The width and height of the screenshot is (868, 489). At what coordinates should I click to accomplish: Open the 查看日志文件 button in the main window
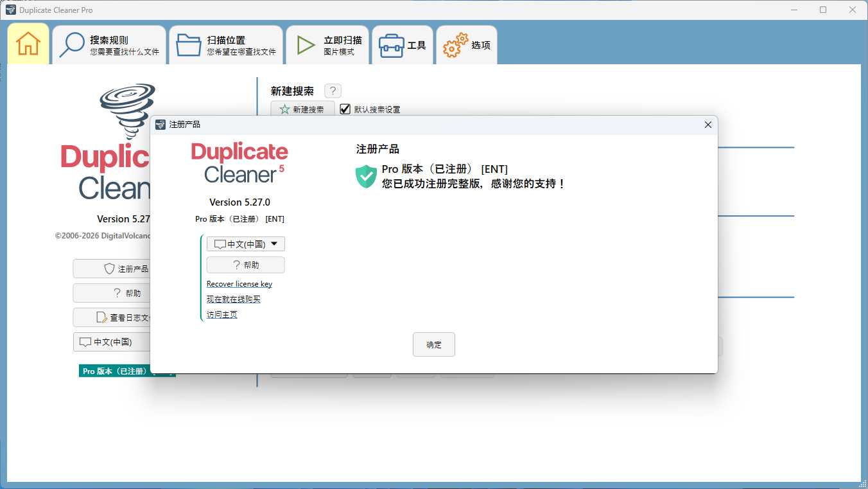[112, 317]
